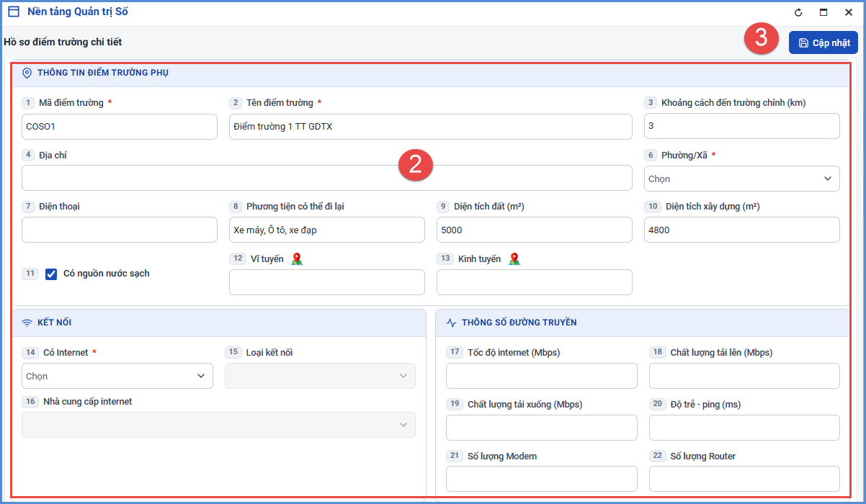Focus the Địa chỉ text field
This screenshot has width=866, height=504.
(327, 178)
